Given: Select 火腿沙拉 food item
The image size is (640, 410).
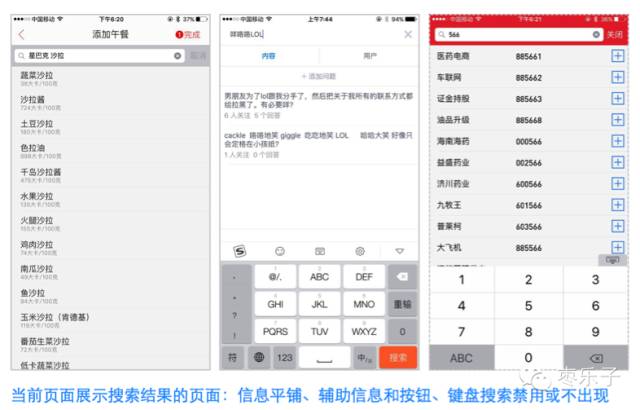Looking at the screenshot, I should click(x=110, y=224).
